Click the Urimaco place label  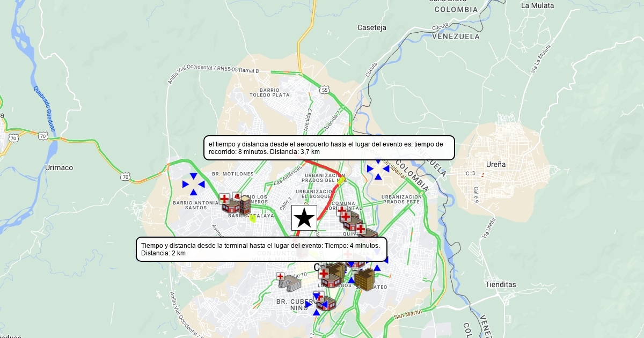coord(59,167)
